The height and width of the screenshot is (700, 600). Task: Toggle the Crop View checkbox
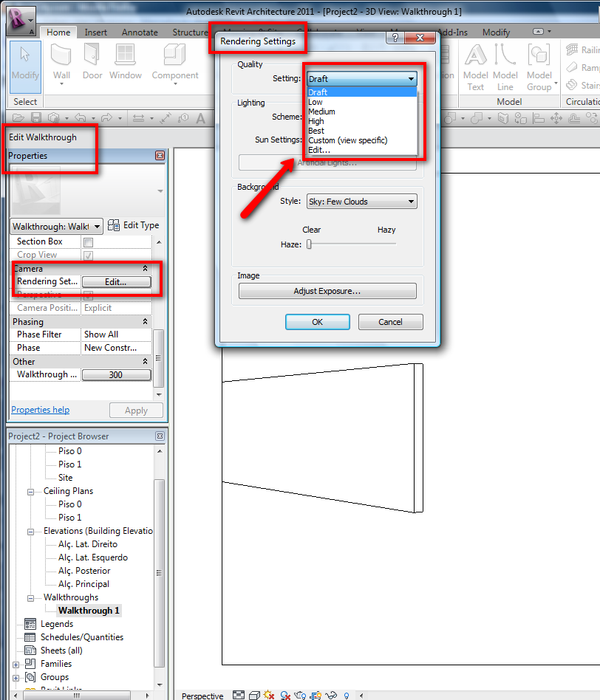(89, 255)
